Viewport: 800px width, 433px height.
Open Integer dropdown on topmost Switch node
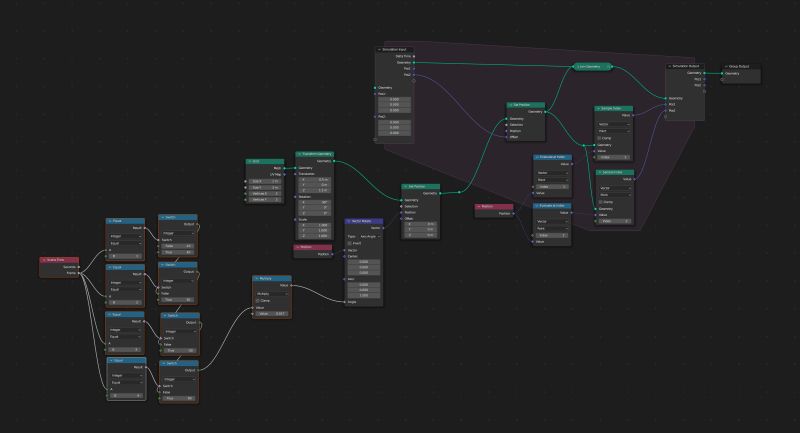[x=178, y=233]
